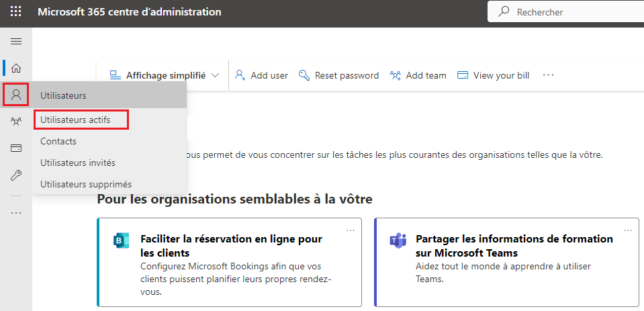This screenshot has width=644, height=311.
Task: Open Partager les informations de formation card title
Action: pos(514,245)
